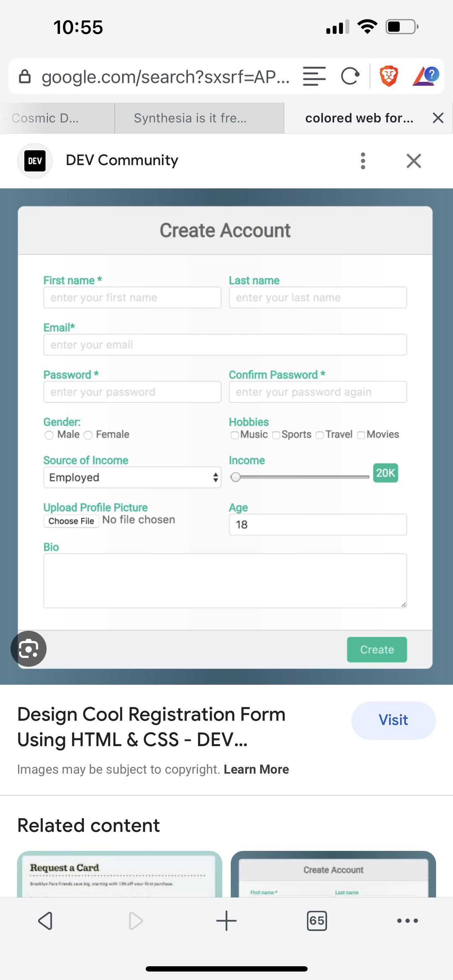This screenshot has width=453, height=980.
Task: Reload the page with the refresh icon
Action: tap(350, 76)
